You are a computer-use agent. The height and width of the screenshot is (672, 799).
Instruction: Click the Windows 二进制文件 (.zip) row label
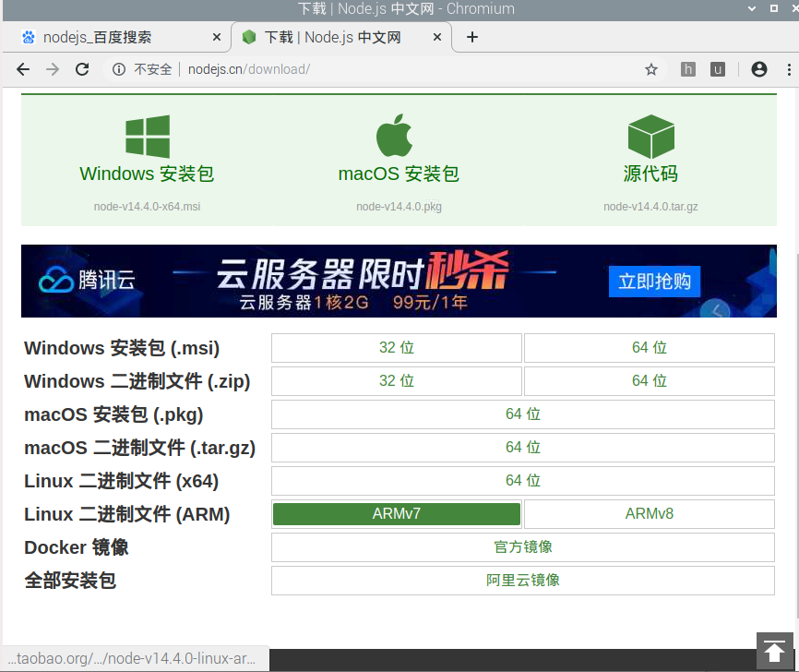137,381
